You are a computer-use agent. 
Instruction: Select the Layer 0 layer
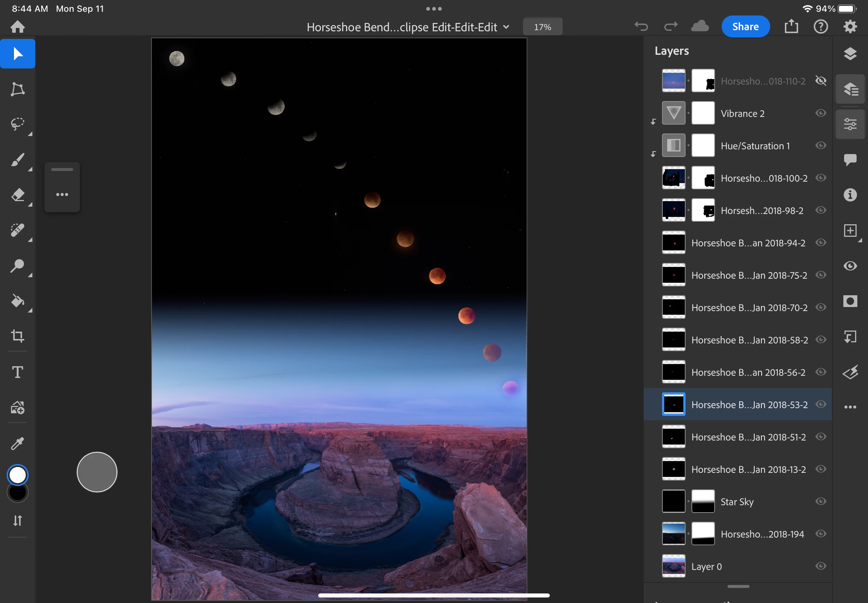706,566
